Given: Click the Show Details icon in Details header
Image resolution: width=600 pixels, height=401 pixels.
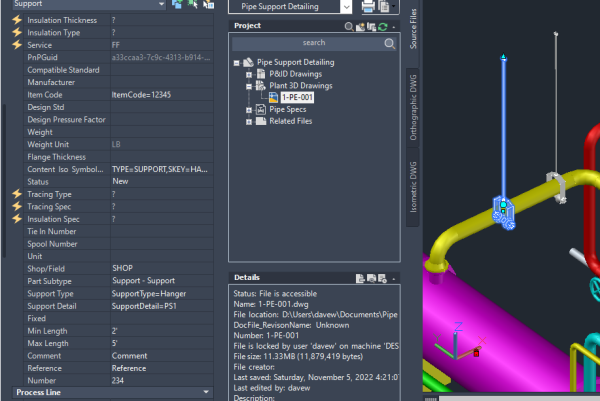Looking at the screenshot, I should pos(360,278).
